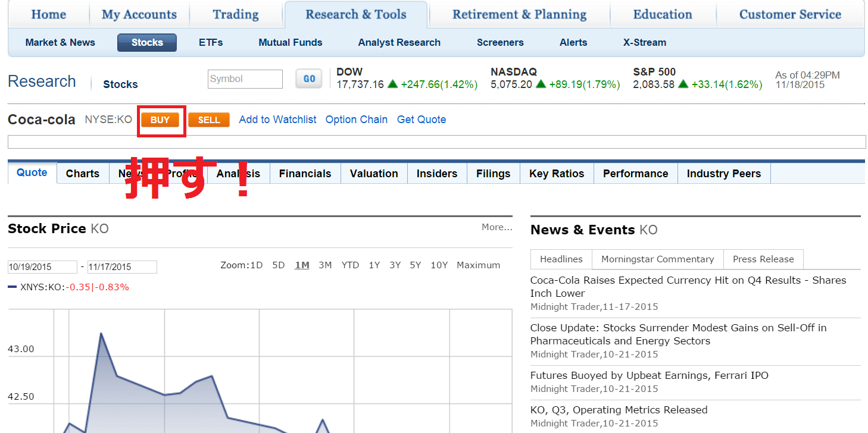Select ETFs in the submenu

pos(211,43)
